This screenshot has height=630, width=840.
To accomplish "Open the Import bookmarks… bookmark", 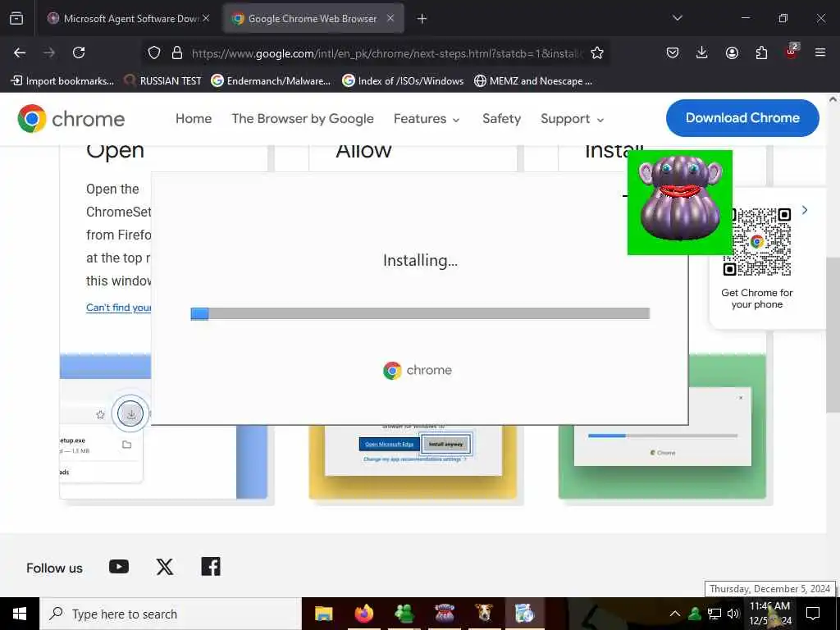I will (x=62, y=81).
